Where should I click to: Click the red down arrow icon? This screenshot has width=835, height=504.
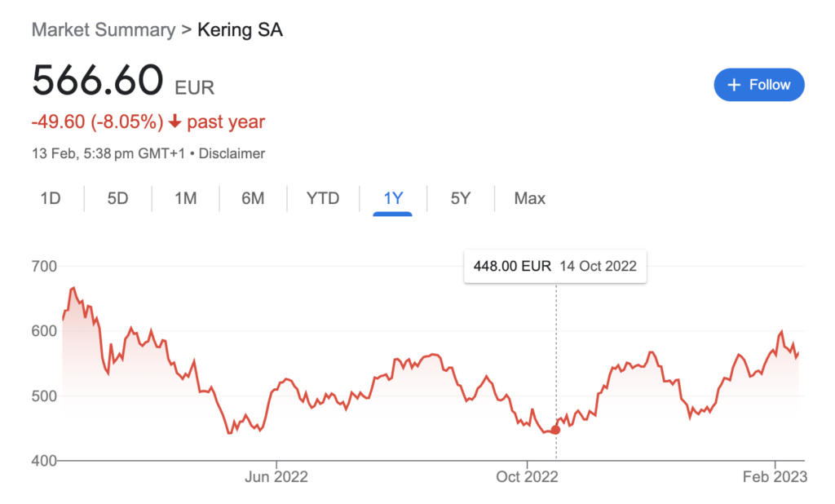[175, 122]
